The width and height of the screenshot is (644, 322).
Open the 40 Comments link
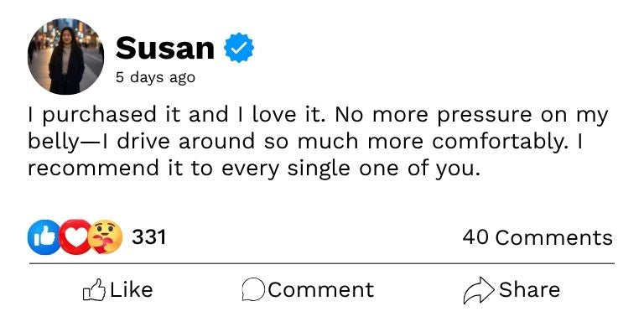coord(538,237)
